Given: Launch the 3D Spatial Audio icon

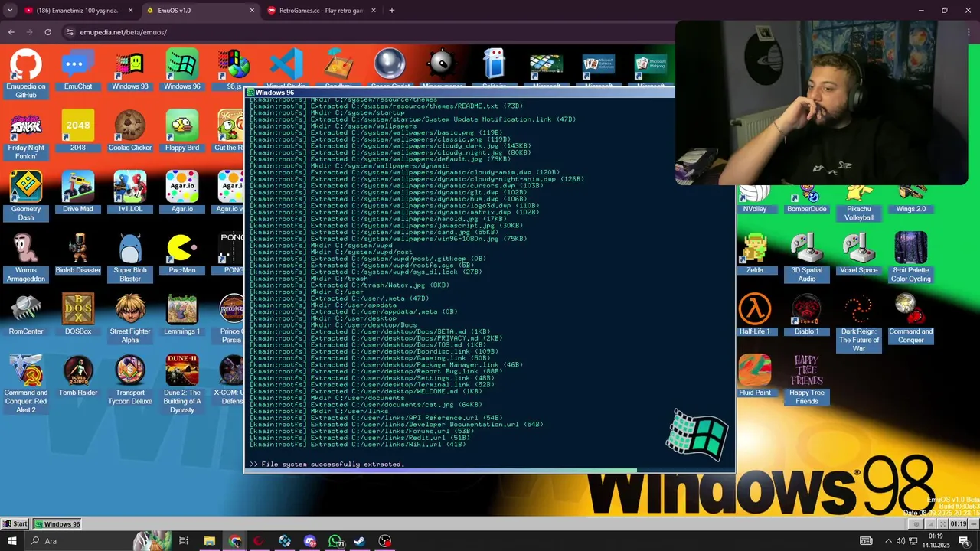Looking at the screenshot, I should click(807, 257).
